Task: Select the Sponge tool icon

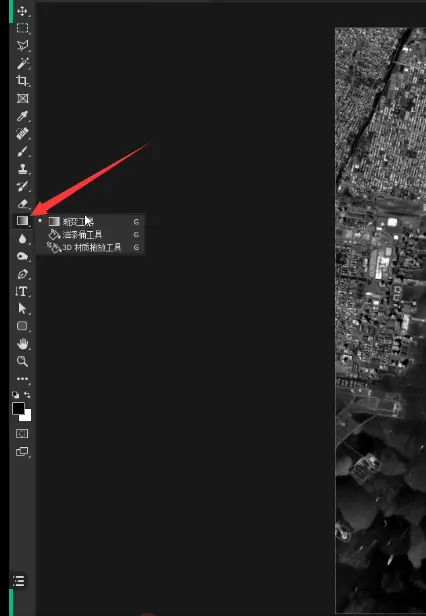Action: coord(22,257)
